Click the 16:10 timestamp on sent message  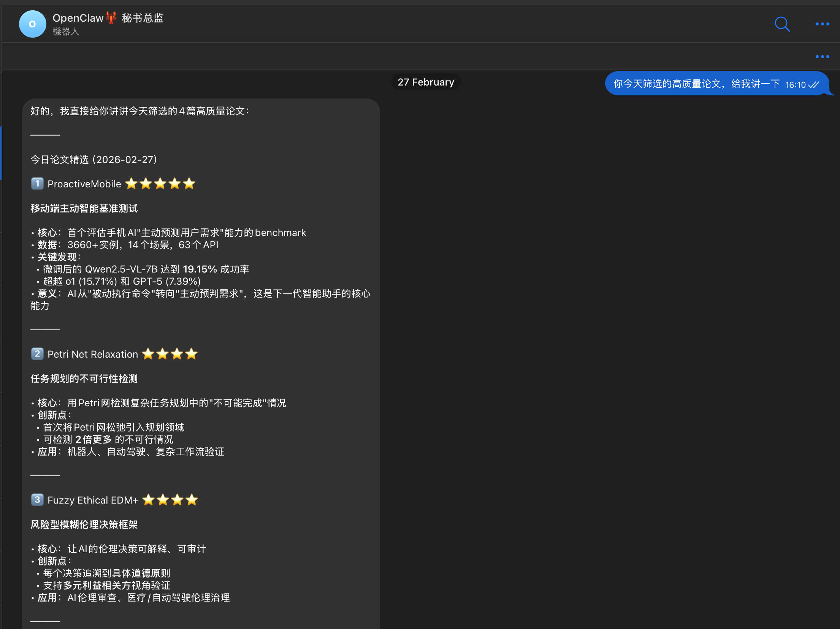point(795,85)
